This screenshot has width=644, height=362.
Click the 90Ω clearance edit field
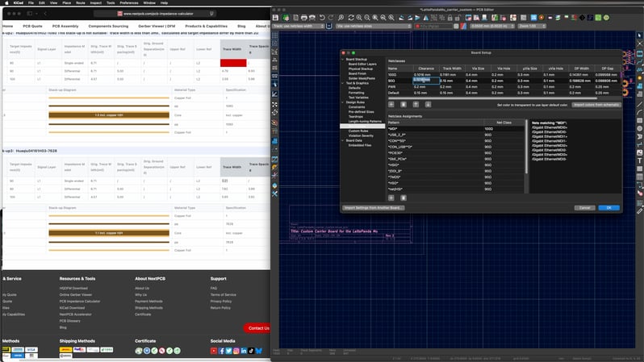pos(426,81)
